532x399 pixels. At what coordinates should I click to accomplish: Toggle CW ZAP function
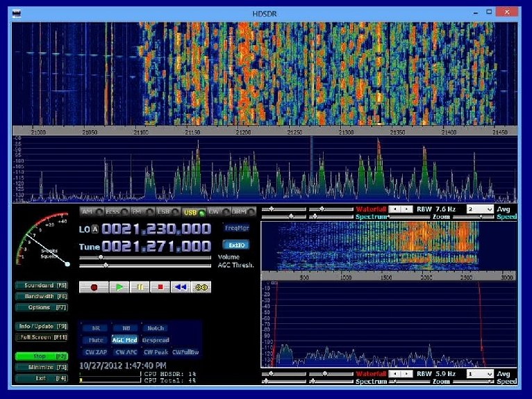96,352
